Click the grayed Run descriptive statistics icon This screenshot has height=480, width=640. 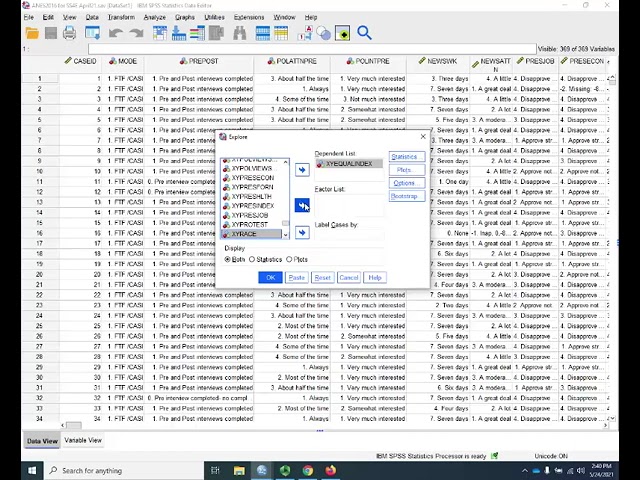point(216,33)
